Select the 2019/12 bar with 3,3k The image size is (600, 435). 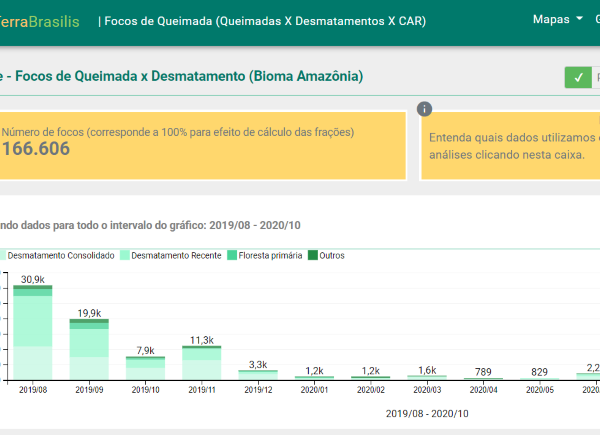pyautogui.click(x=258, y=374)
